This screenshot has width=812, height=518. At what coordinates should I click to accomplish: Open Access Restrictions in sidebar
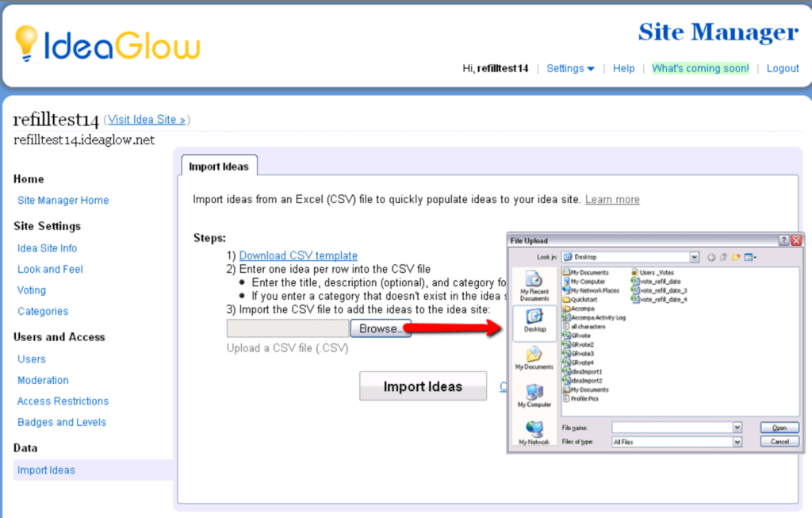[x=63, y=401]
